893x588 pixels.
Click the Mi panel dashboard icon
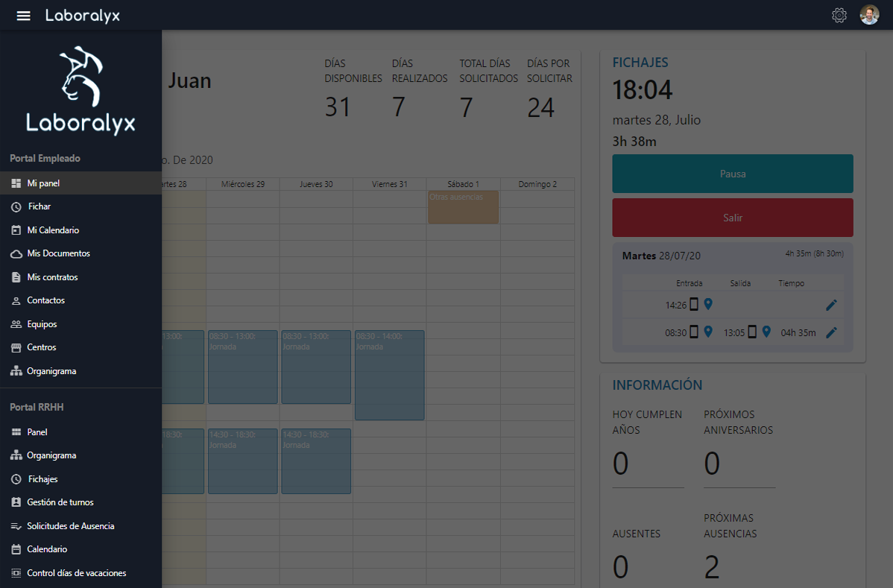(16, 183)
